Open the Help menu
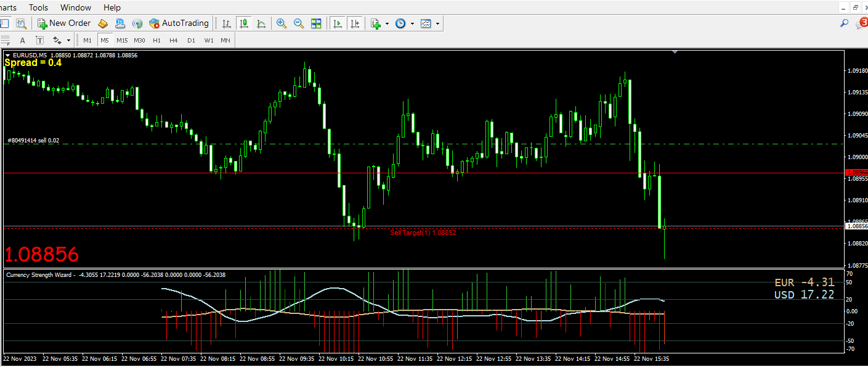Screen dimensions: 868x367 coord(112,7)
